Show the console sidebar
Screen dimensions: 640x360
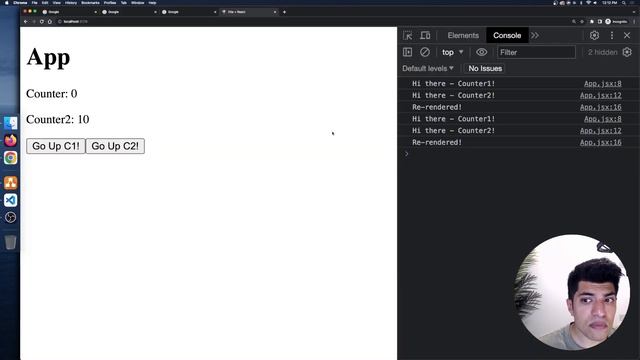click(407, 52)
